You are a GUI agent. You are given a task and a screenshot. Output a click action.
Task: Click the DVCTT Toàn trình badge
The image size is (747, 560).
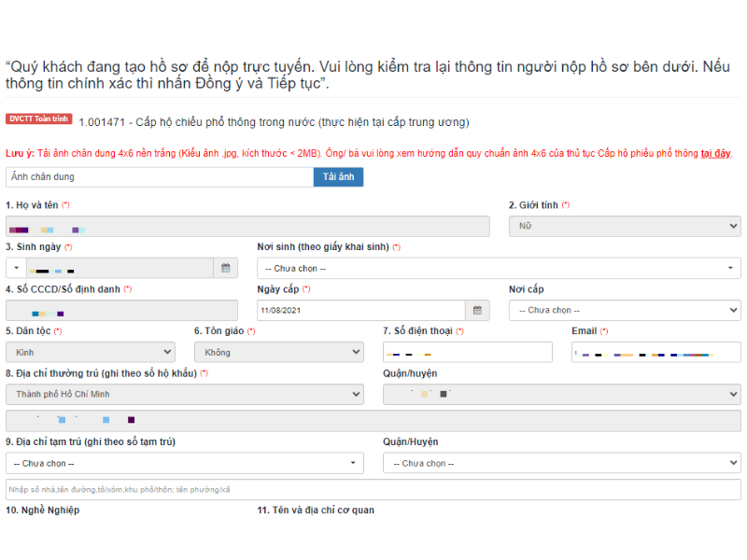click(x=38, y=119)
